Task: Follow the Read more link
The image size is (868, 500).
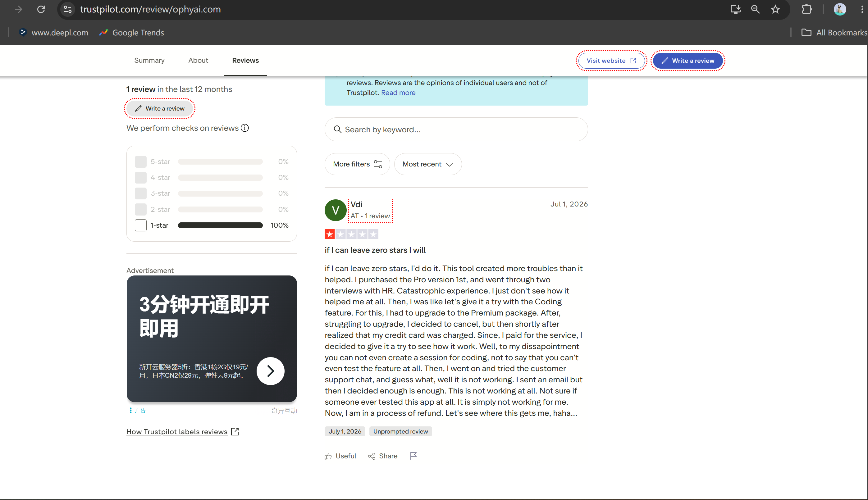Action: pyautogui.click(x=398, y=93)
